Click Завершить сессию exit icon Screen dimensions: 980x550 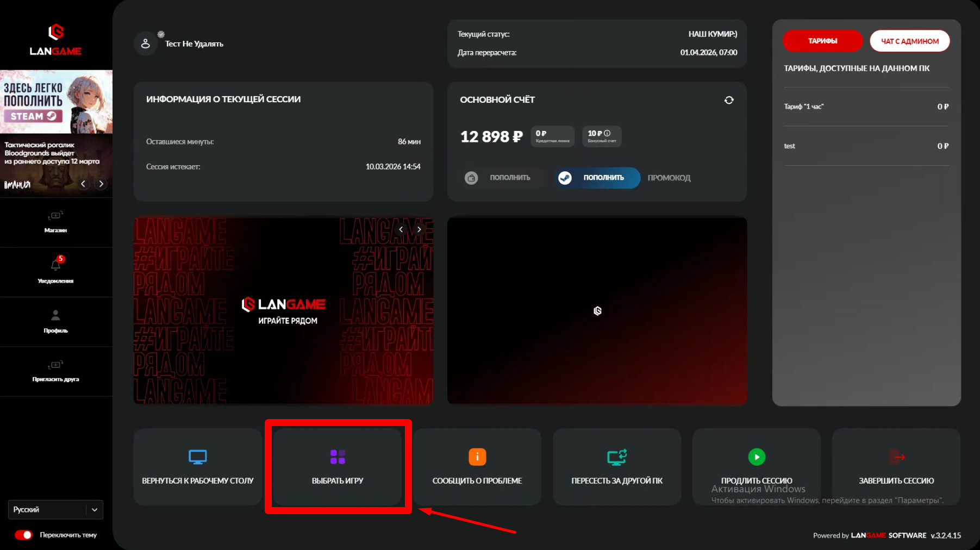pos(896,457)
